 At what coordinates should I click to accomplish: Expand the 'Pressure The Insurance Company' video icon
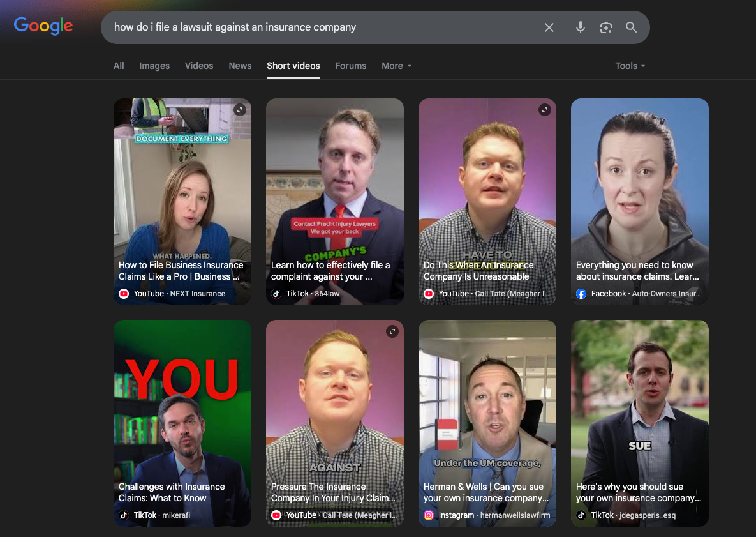[392, 331]
